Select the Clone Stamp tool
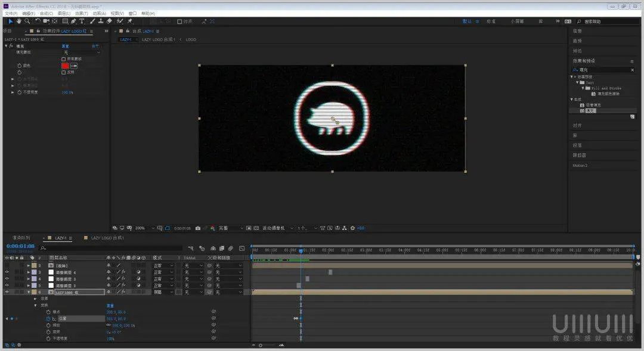 (x=101, y=21)
